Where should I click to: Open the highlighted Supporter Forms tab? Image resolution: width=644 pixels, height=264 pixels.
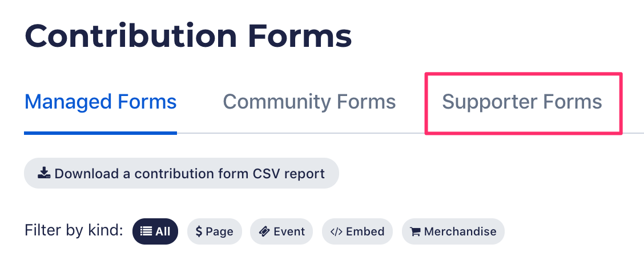click(522, 102)
